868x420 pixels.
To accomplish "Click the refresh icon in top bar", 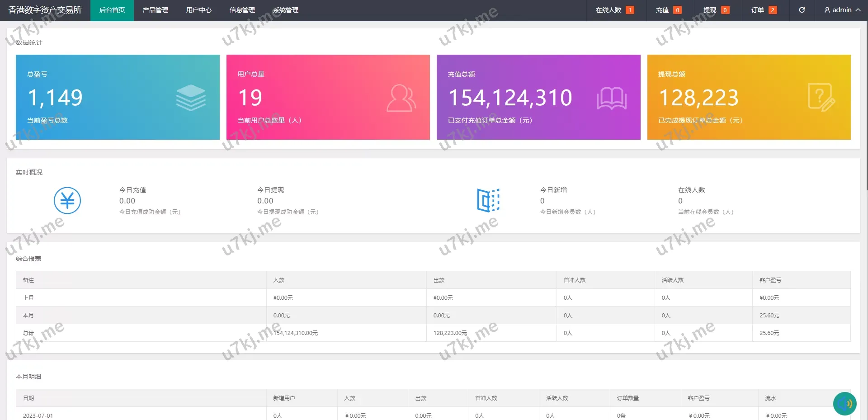I will tap(802, 10).
